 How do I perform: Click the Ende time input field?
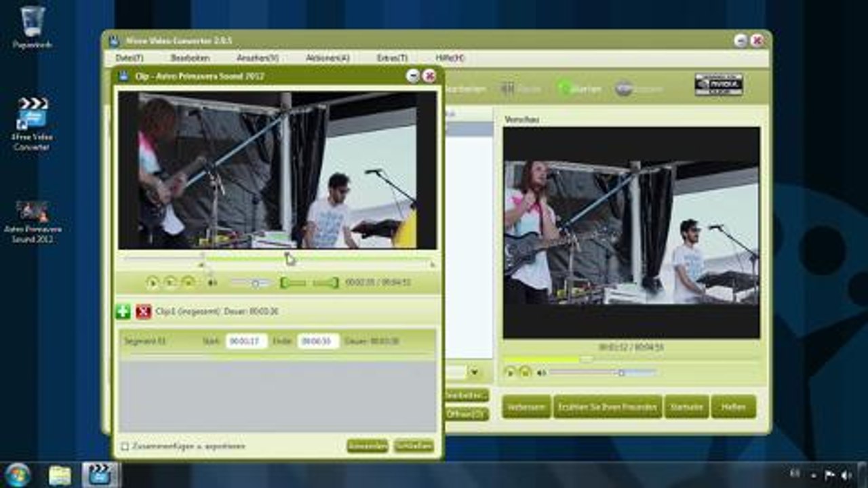click(318, 342)
